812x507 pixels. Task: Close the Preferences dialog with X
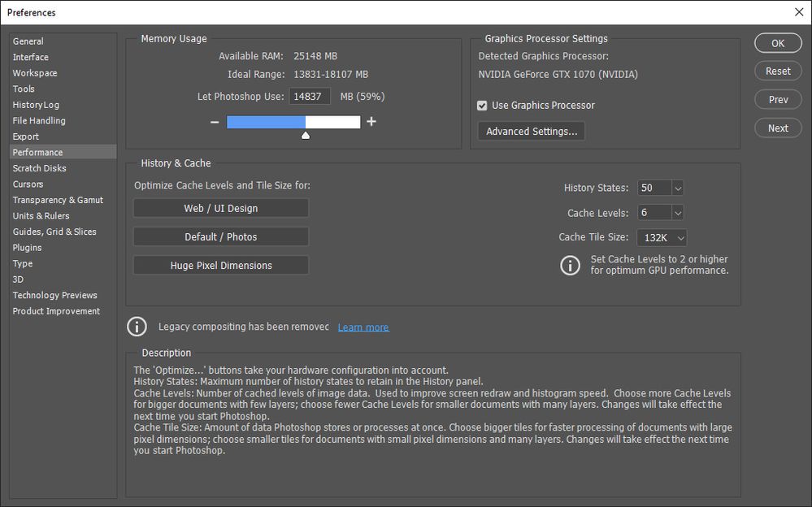point(799,12)
